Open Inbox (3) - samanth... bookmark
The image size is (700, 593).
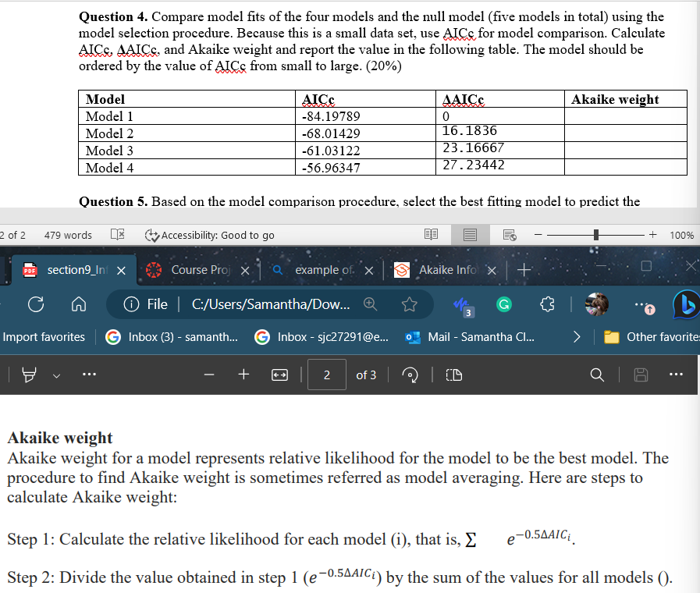[x=172, y=337]
